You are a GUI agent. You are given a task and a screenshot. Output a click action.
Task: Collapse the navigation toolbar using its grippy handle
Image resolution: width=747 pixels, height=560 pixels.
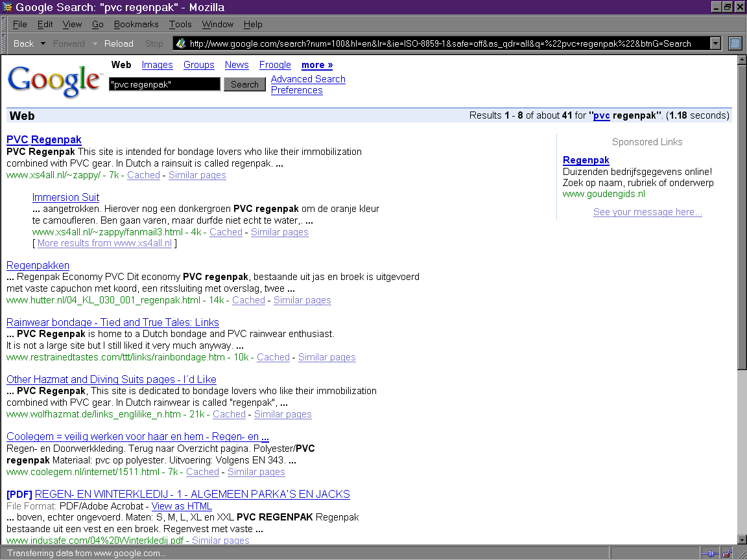point(5,43)
